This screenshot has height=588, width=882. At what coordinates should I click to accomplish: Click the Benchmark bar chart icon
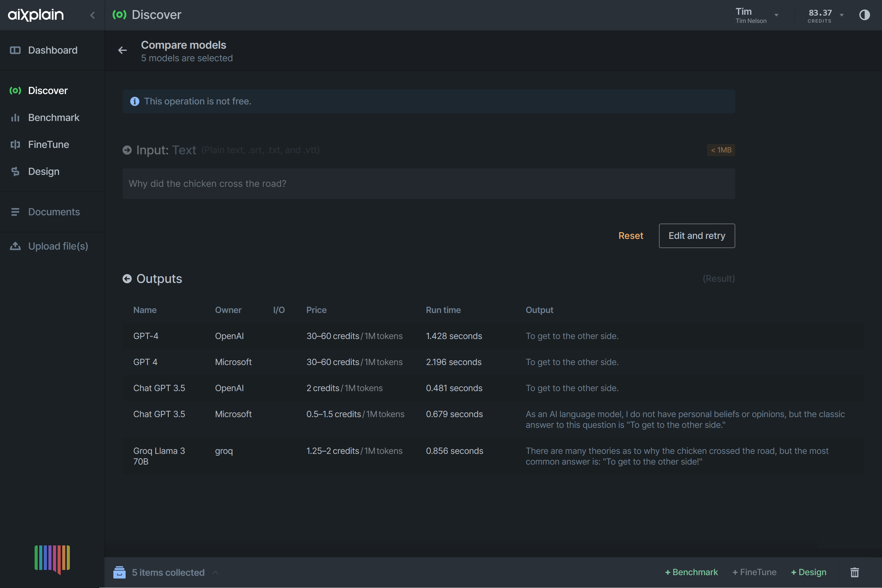[x=15, y=118]
